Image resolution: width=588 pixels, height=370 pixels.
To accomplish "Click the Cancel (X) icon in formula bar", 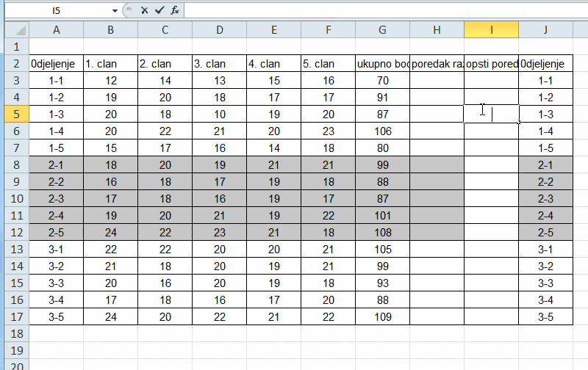I will 144,10.
